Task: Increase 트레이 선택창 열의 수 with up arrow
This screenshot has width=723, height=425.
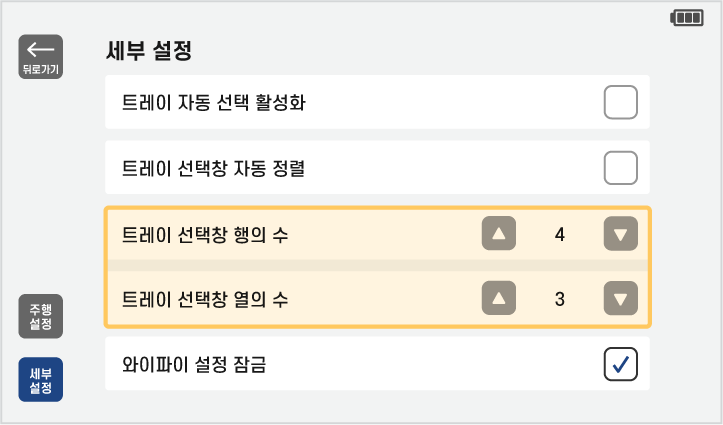Action: (x=499, y=298)
